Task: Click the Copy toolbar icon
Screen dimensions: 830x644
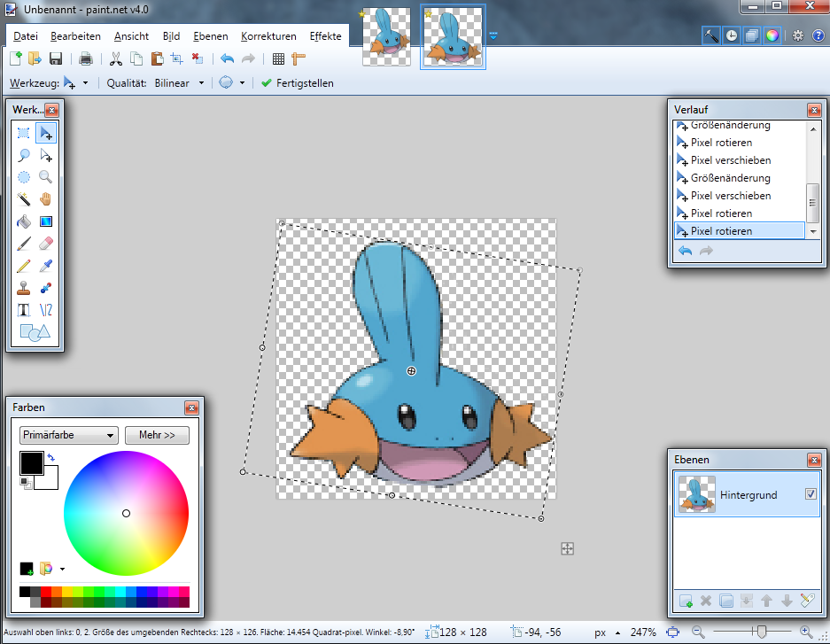Action: point(136,58)
